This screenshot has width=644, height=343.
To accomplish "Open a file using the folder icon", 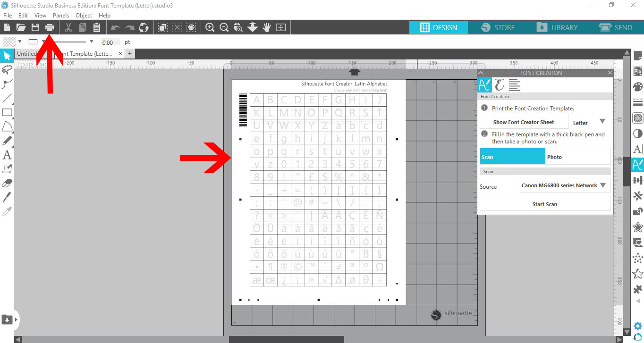I will coord(21,27).
